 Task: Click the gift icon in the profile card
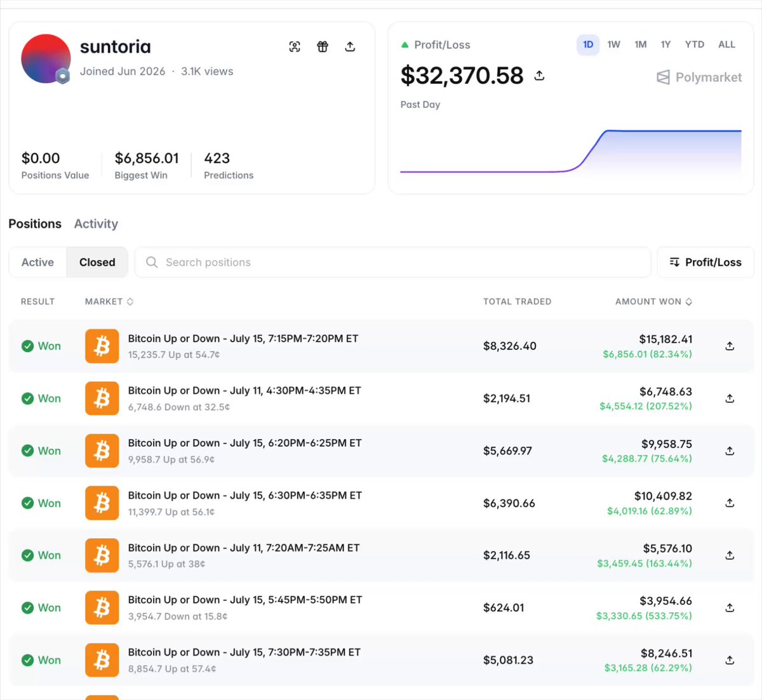[323, 46]
